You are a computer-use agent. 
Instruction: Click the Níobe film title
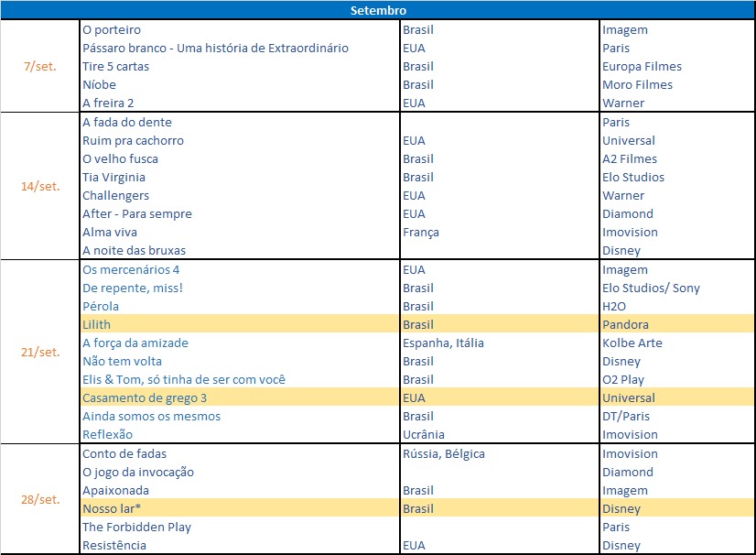point(100,84)
